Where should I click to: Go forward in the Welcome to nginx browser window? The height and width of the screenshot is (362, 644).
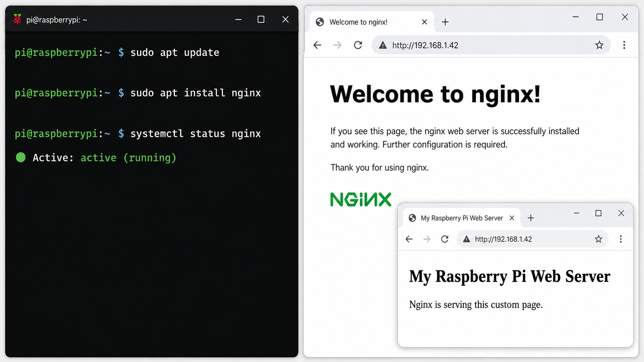click(x=337, y=45)
